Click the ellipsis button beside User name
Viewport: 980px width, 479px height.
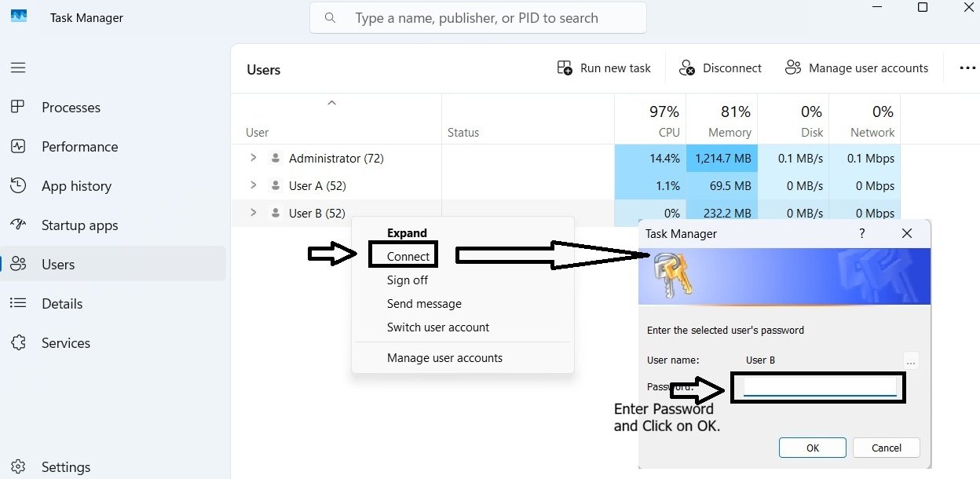point(911,361)
